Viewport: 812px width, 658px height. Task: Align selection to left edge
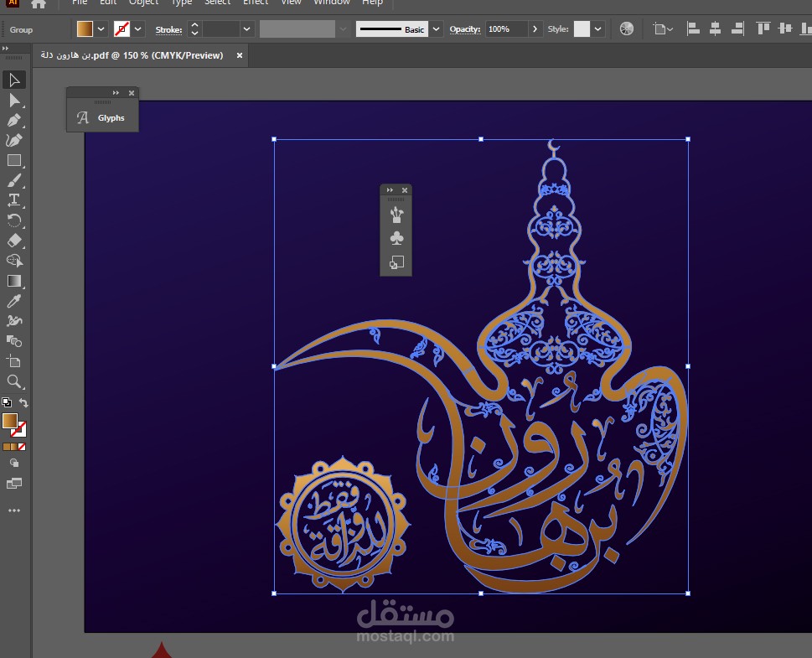point(693,28)
